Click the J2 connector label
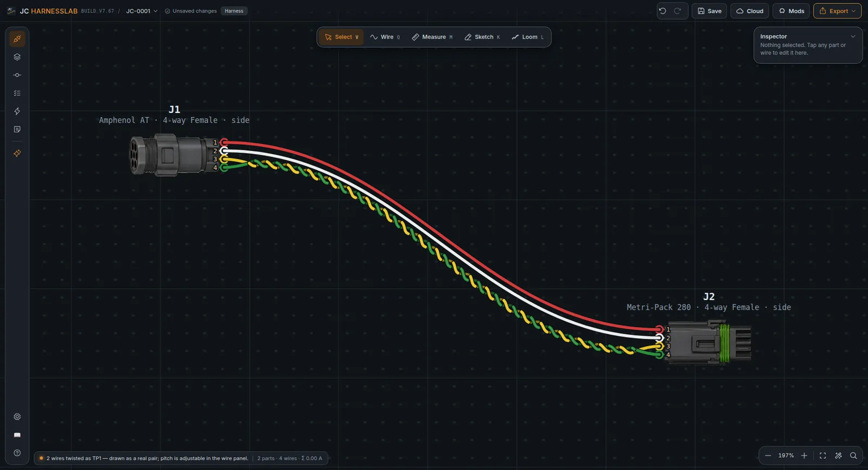This screenshot has height=470, width=868. [709, 297]
